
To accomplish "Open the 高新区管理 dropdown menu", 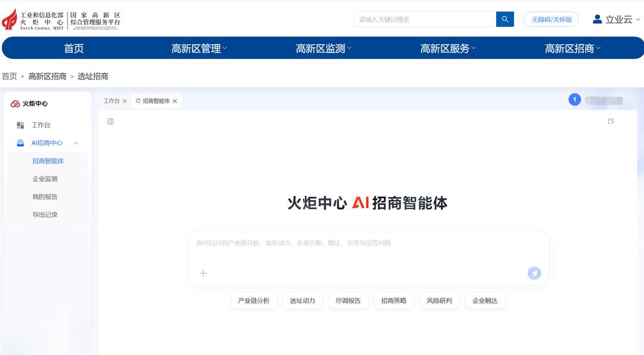I will 199,48.
